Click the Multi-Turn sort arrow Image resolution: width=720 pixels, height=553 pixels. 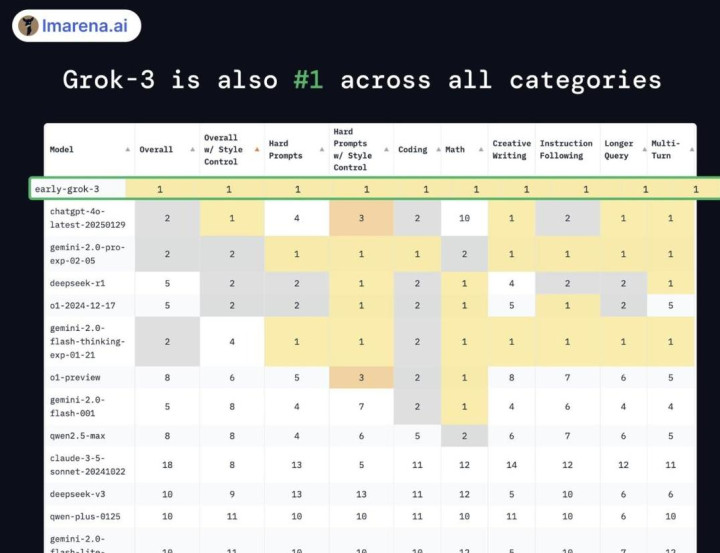(692, 149)
